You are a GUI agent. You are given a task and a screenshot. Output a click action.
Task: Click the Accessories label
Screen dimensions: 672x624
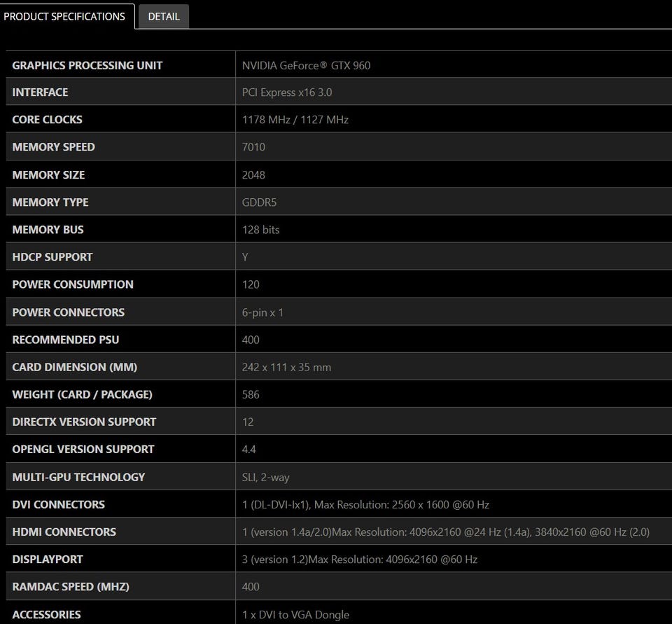(47, 616)
